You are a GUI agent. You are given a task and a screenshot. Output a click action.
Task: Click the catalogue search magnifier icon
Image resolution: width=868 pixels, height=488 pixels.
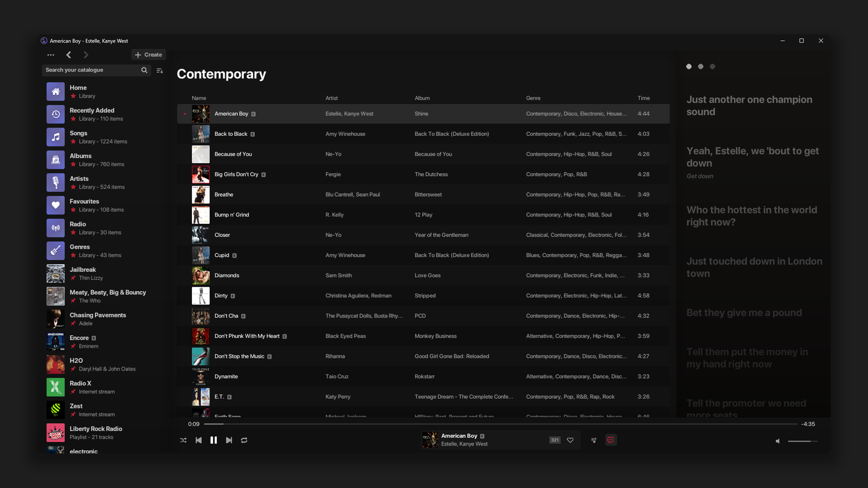pos(144,70)
